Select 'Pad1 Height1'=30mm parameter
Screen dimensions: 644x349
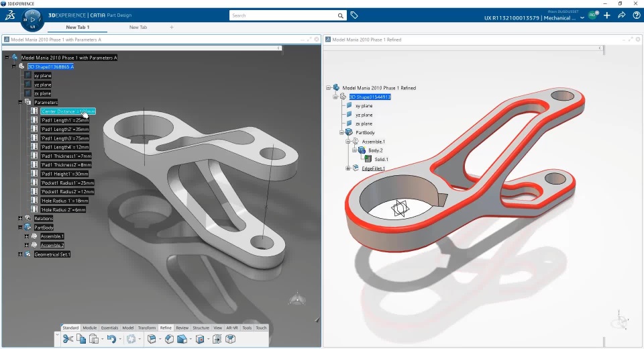pyautogui.click(x=64, y=174)
